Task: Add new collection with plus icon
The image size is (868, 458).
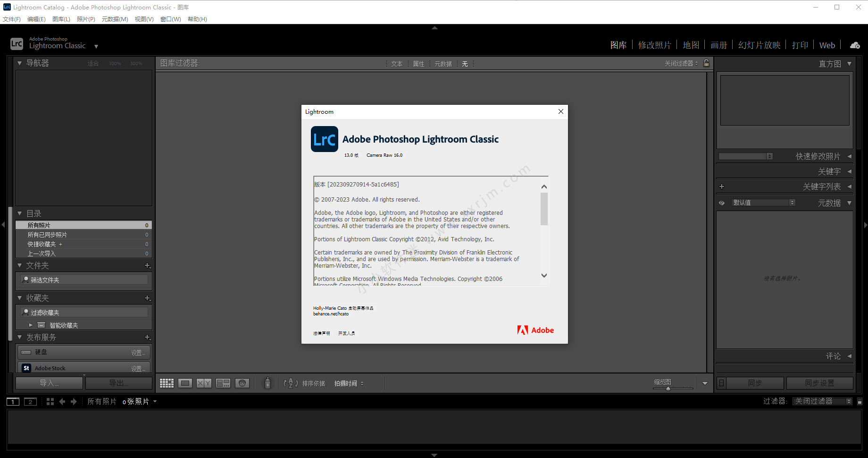Action: (x=147, y=298)
